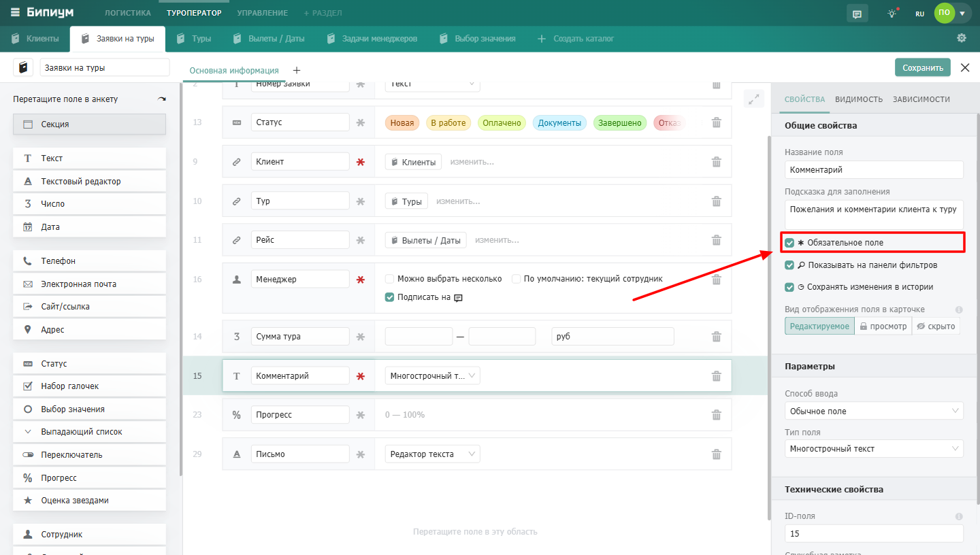Open the Вылеты / Даты catalog tab
This screenshot has width=980, height=555.
pyautogui.click(x=269, y=39)
